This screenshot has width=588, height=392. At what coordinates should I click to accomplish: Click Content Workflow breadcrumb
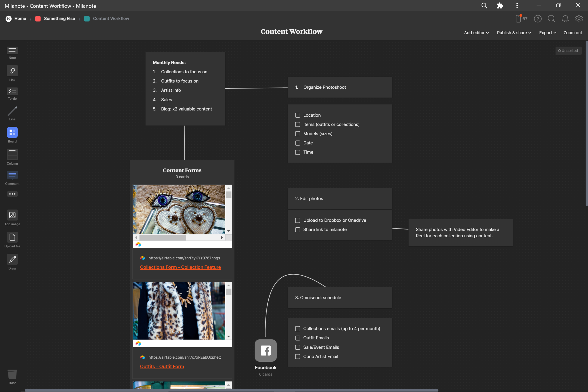click(x=111, y=19)
